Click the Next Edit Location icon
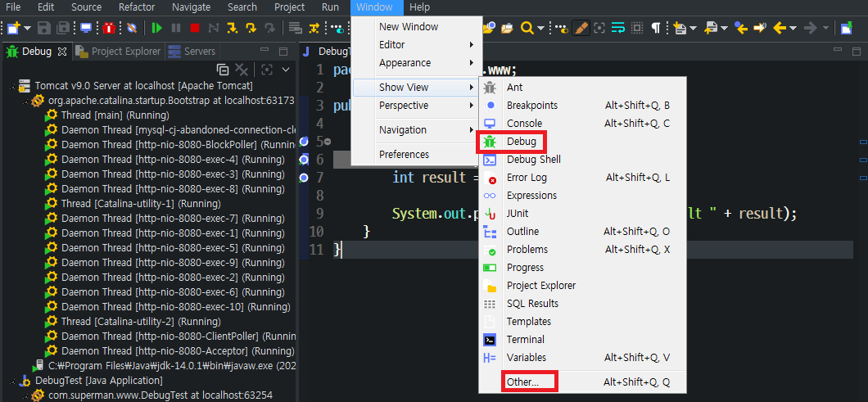The image size is (868, 402). (760, 28)
